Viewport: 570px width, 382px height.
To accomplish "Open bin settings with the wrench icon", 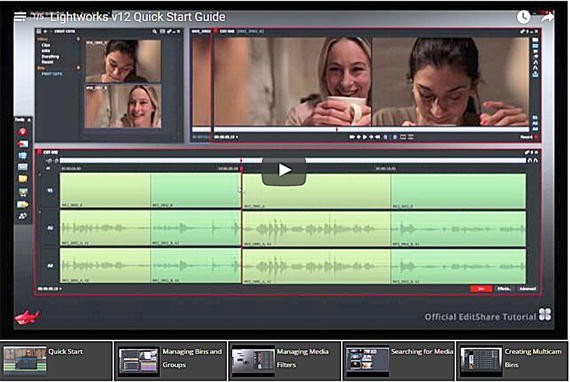I will (x=169, y=32).
